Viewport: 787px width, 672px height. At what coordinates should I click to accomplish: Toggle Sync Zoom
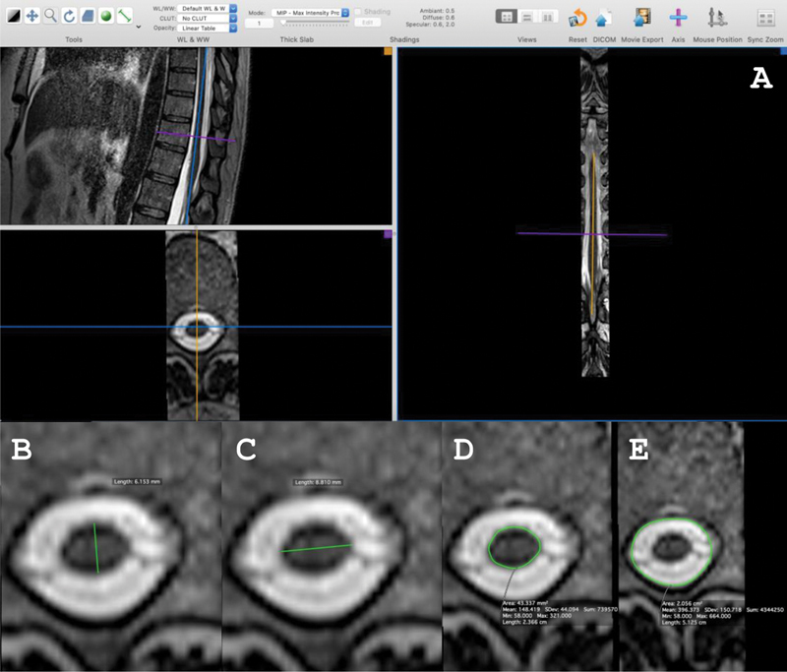pos(764,17)
